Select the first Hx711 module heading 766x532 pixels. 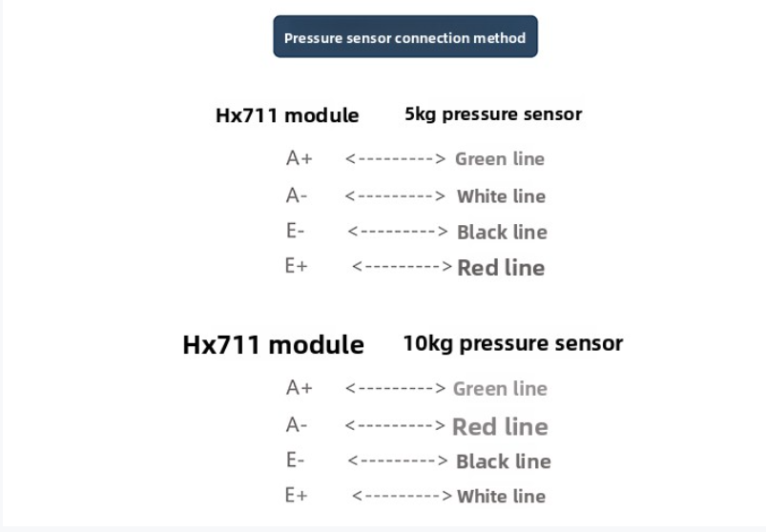[287, 115]
